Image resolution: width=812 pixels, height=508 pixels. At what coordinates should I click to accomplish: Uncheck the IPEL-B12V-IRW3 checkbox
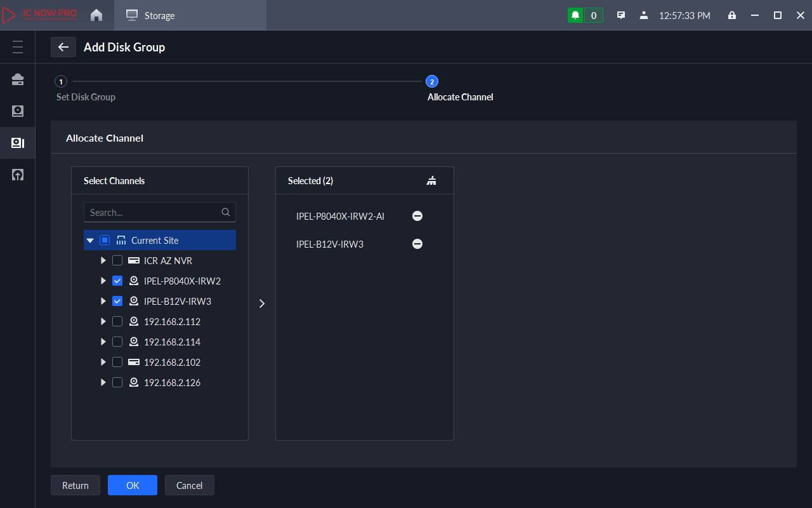pyautogui.click(x=117, y=302)
